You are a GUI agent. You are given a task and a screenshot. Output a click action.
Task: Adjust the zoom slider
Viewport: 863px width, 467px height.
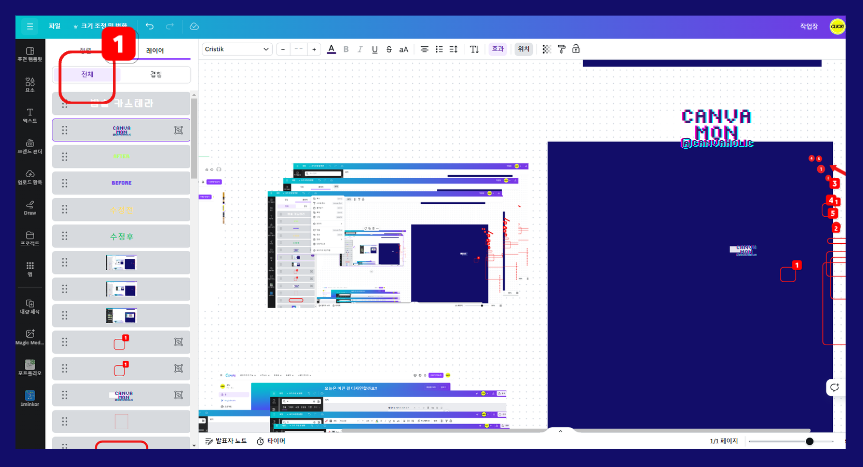[x=809, y=441]
